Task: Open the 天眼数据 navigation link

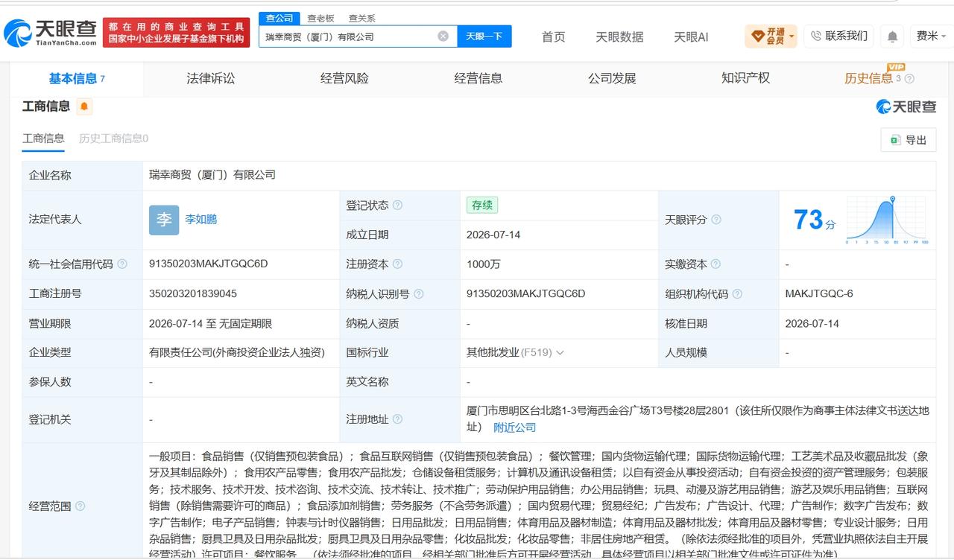Action: coord(619,36)
